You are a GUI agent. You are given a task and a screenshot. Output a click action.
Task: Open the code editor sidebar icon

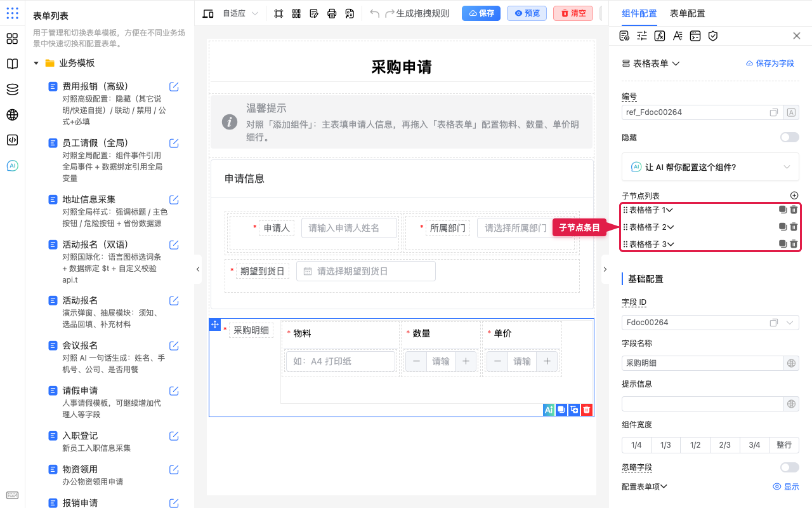coord(12,140)
